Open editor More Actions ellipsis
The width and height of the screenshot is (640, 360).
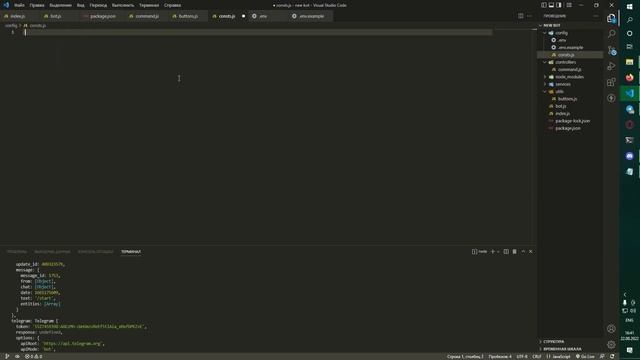[x=529, y=16]
